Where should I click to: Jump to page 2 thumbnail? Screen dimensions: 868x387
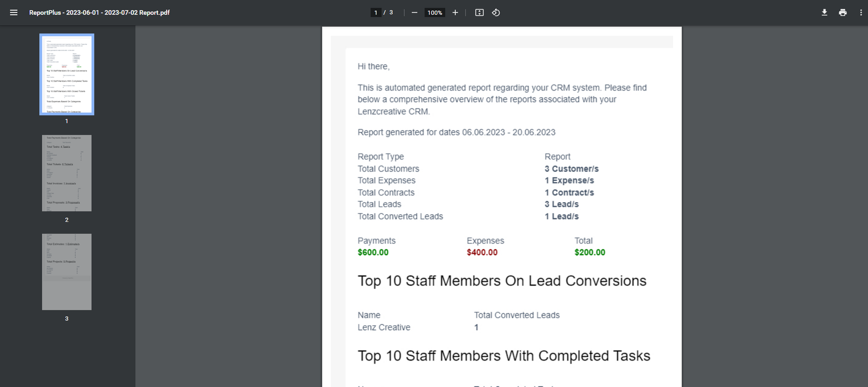click(x=67, y=173)
